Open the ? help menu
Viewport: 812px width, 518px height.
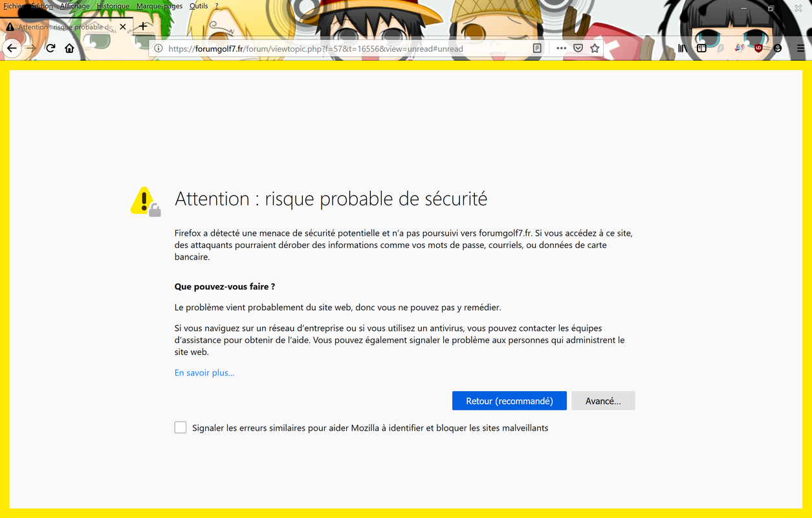point(217,6)
